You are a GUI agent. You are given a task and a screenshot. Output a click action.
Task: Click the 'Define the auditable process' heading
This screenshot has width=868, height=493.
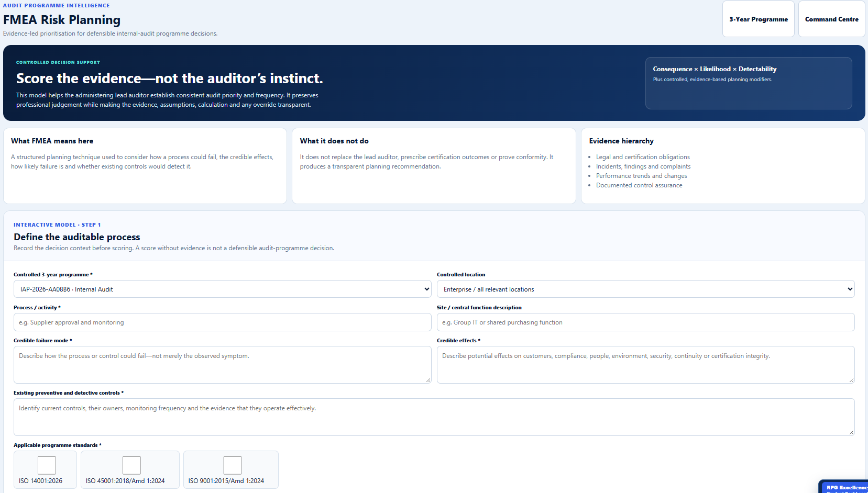(77, 237)
